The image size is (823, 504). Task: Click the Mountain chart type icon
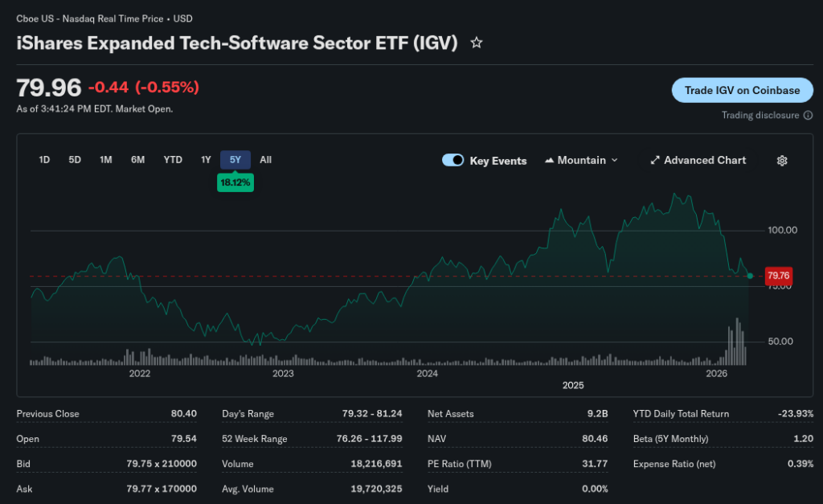550,161
